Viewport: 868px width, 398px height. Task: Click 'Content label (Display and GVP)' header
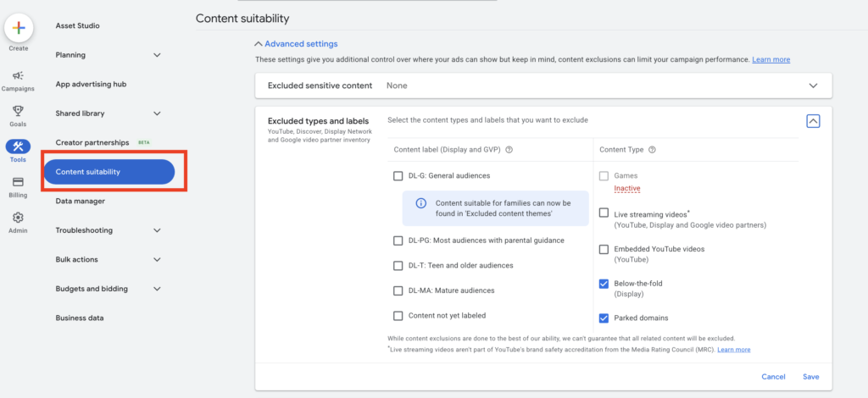448,150
